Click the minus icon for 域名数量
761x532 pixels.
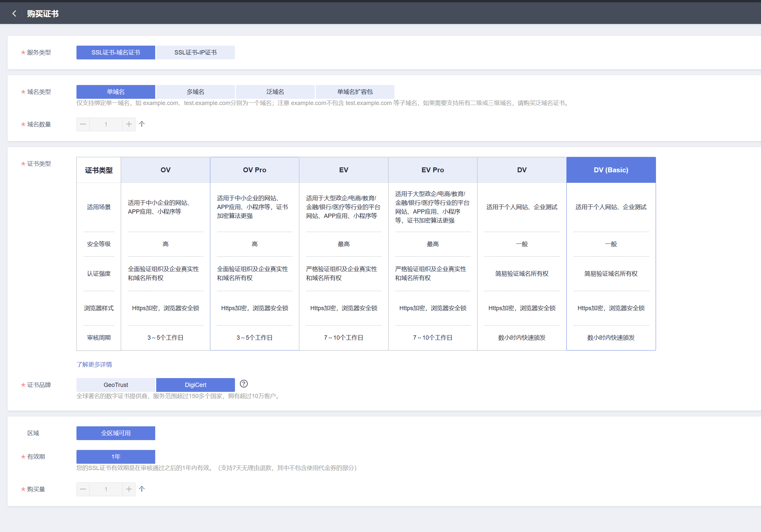(x=83, y=124)
